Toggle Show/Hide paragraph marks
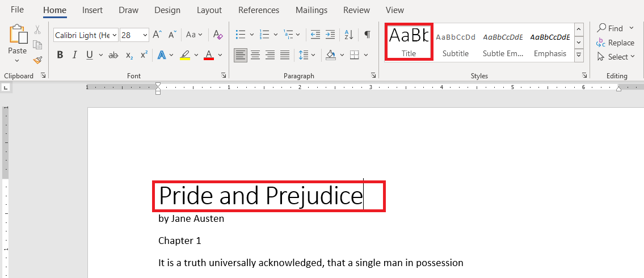This screenshot has width=644, height=278. click(367, 35)
